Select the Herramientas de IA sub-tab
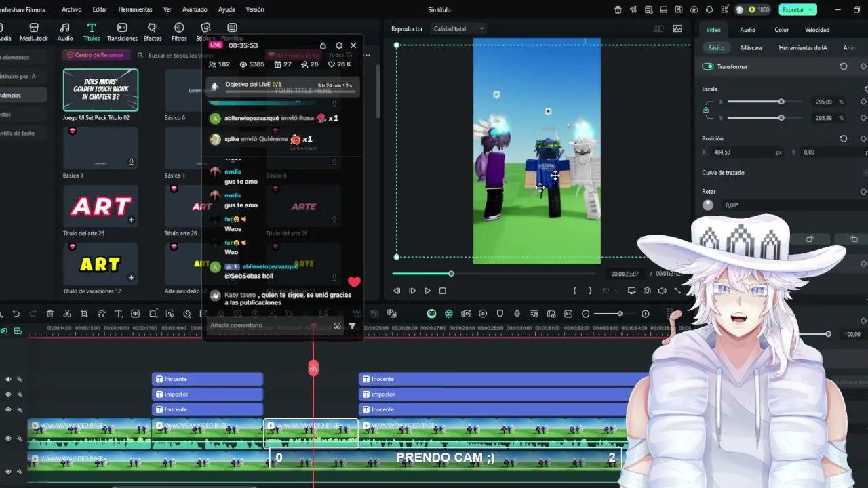The image size is (868, 488). [803, 48]
